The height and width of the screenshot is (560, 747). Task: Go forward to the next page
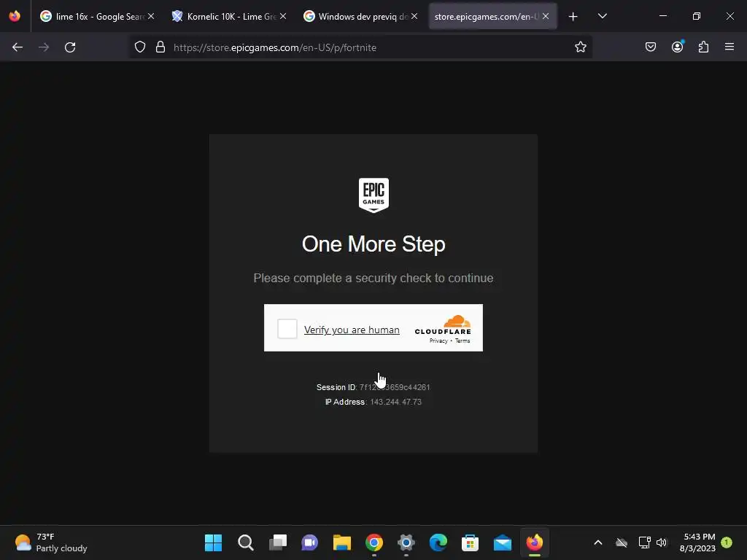pos(44,47)
